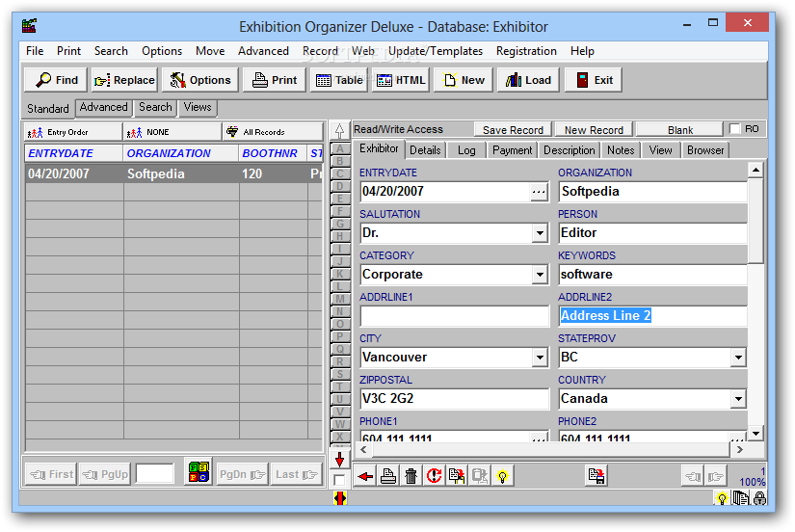Click the red and yellow splitter icon
Image resolution: width=795 pixels, height=532 pixels.
[x=340, y=498]
